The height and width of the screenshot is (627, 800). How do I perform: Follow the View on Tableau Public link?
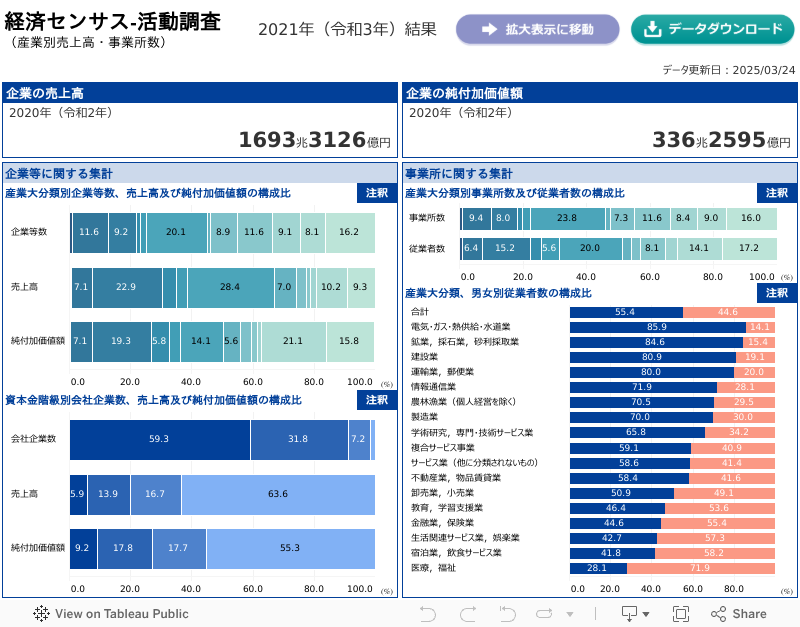121,614
